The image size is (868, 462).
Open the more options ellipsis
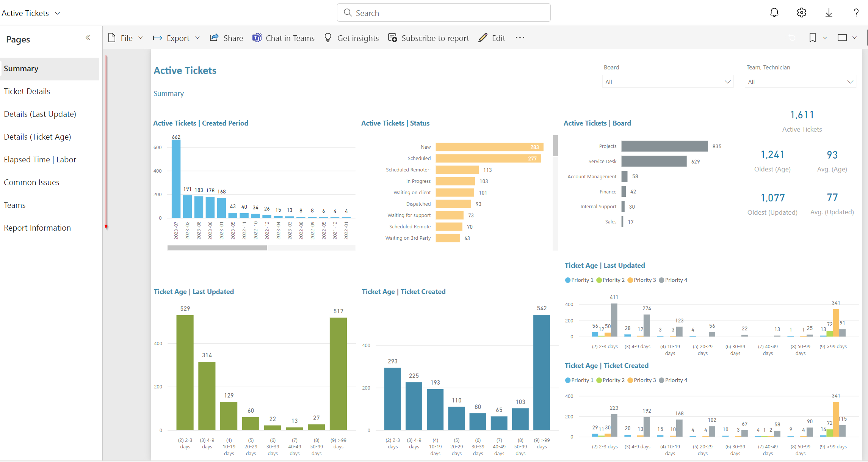point(520,38)
